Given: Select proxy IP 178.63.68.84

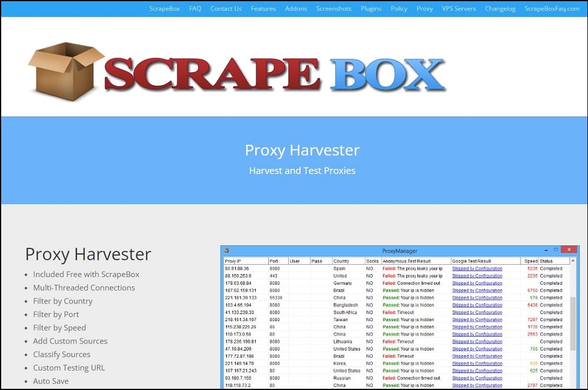Looking at the screenshot, I should [238, 283].
